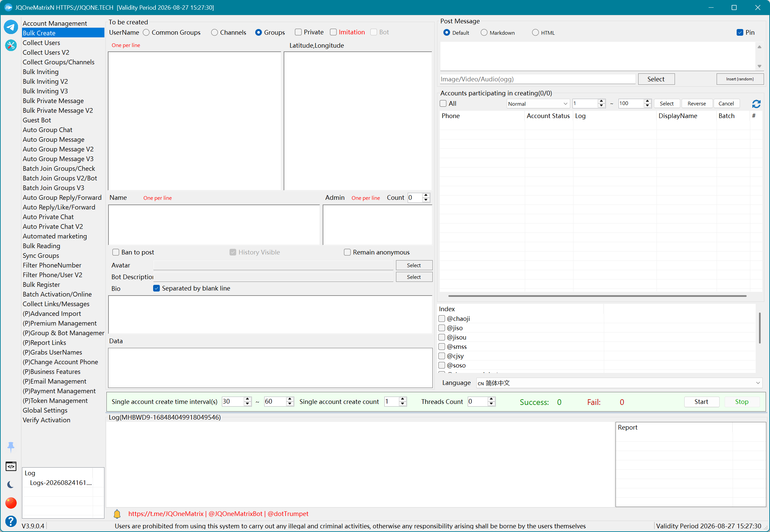Open Account Management menu item
Screen dimensions: 770x532
tap(55, 23)
